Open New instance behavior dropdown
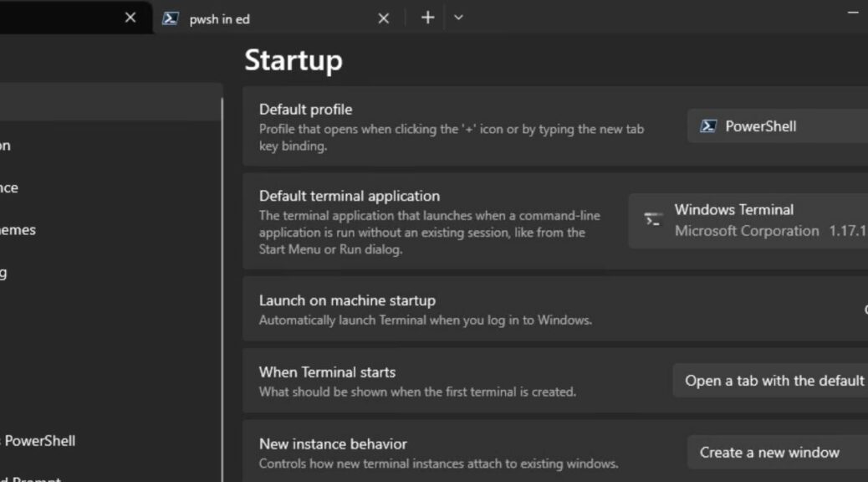This screenshot has width=868, height=482. 777,453
